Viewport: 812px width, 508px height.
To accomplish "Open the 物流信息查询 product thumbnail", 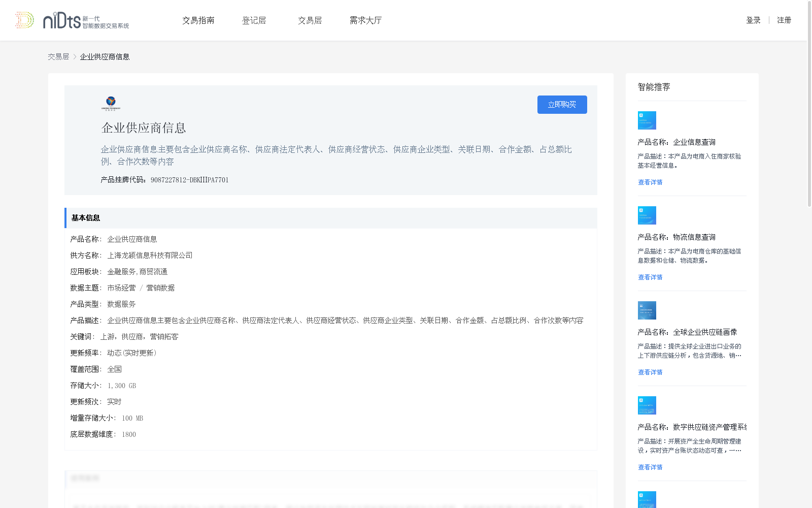I will [x=647, y=215].
